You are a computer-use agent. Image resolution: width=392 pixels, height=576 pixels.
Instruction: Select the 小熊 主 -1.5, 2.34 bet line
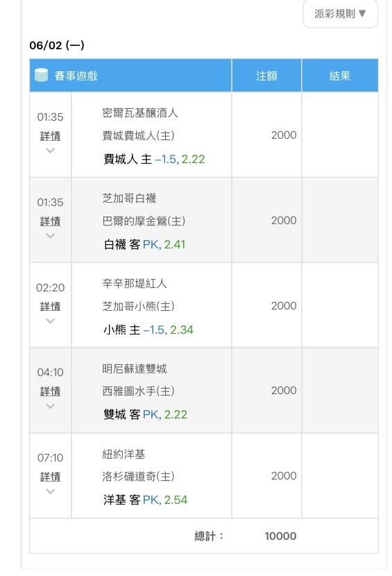[148, 330]
